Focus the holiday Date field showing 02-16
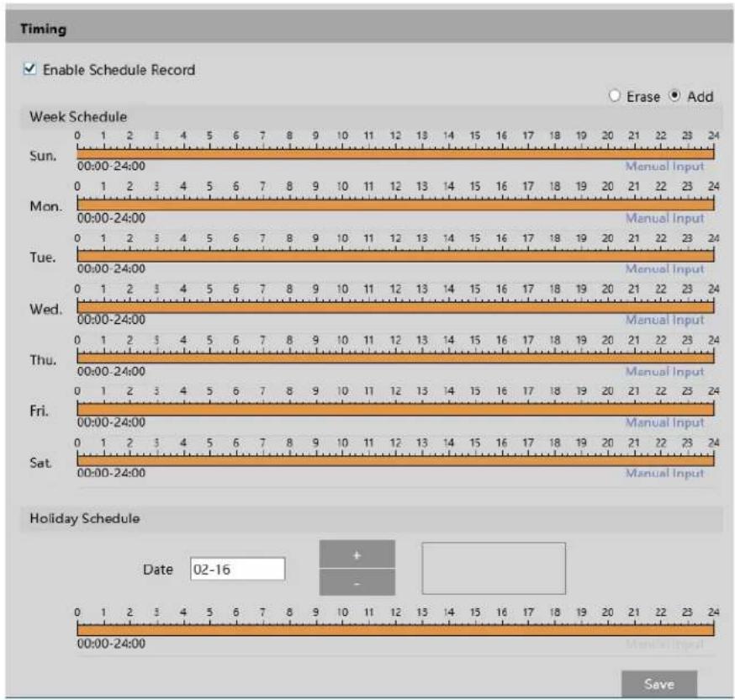The height and width of the screenshot is (700, 735). pyautogui.click(x=238, y=569)
